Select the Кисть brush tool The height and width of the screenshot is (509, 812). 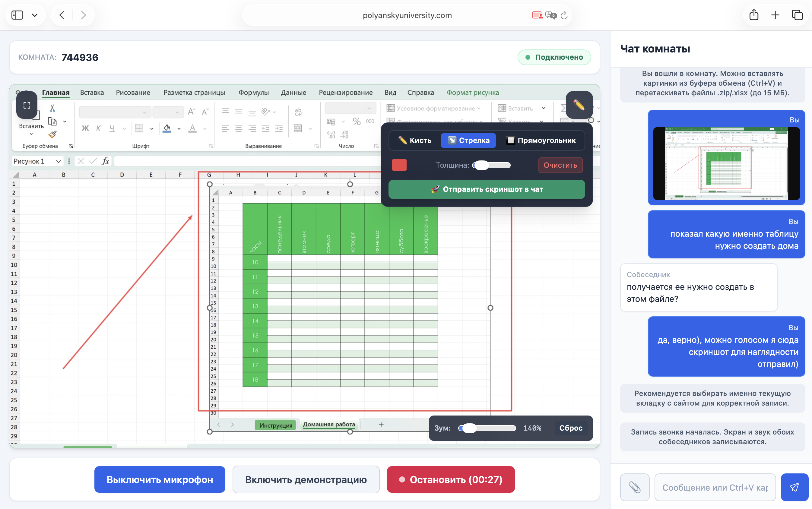[415, 141]
